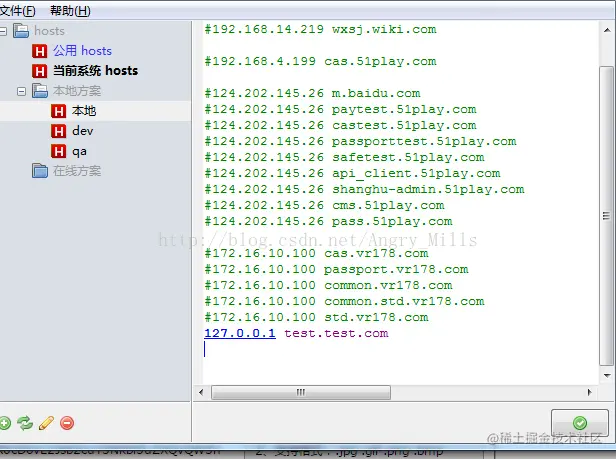Screen dimensions: 616x459
Task: Click the horizontal scroll left arrow
Action: 201,392
